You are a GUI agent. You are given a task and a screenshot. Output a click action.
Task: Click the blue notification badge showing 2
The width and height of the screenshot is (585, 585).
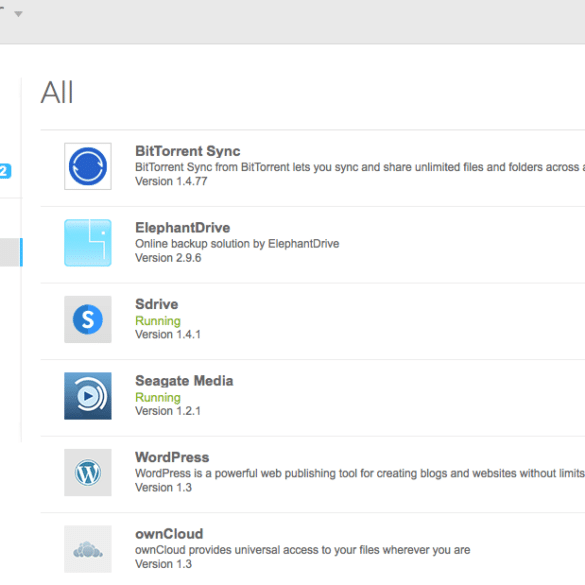5,171
